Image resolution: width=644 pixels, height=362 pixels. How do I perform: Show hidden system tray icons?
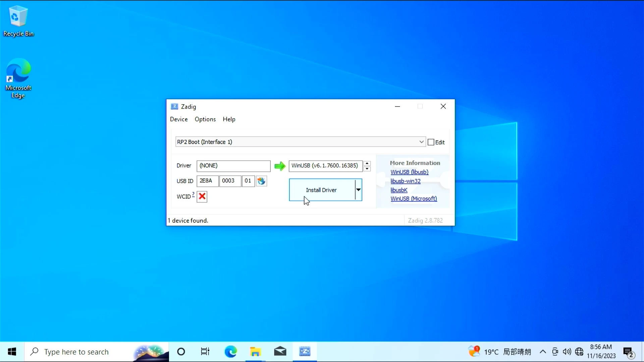[x=543, y=352]
